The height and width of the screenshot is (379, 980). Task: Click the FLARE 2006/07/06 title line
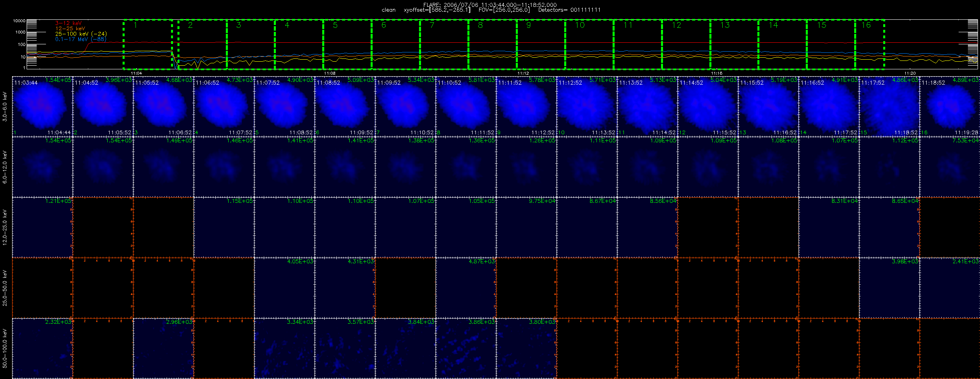490,5
